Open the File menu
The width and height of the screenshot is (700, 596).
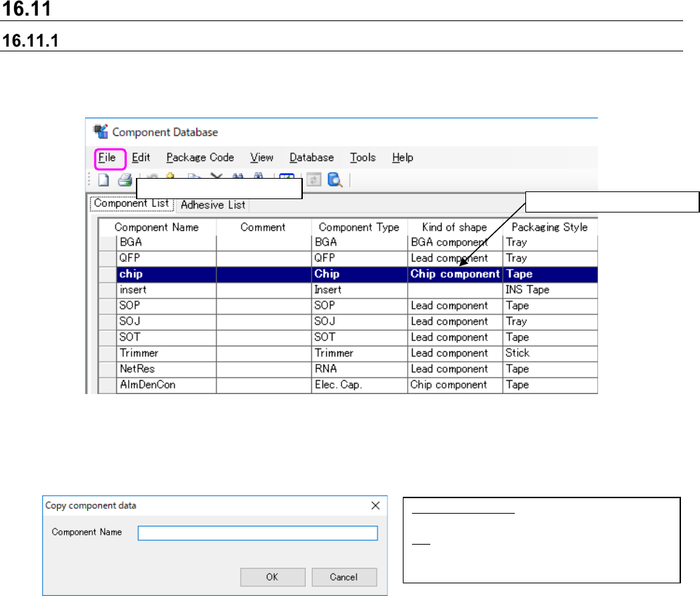pos(107,158)
